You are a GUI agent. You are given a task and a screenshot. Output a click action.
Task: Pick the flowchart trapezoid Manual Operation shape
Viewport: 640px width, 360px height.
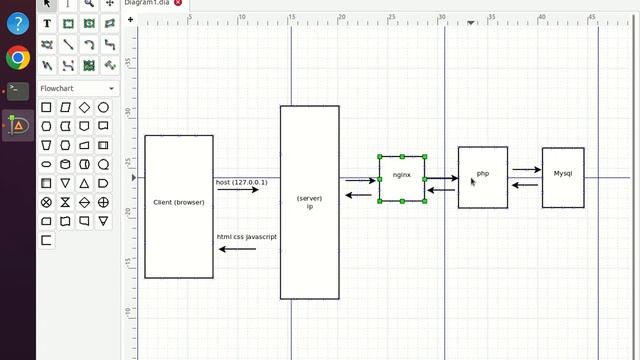tap(47, 145)
